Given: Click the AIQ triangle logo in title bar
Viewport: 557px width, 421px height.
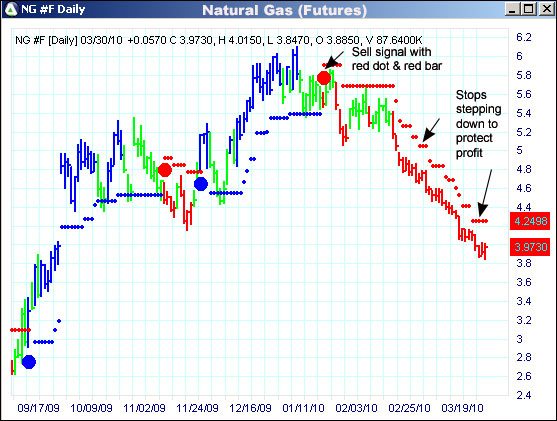Looking at the screenshot, I should point(11,9).
